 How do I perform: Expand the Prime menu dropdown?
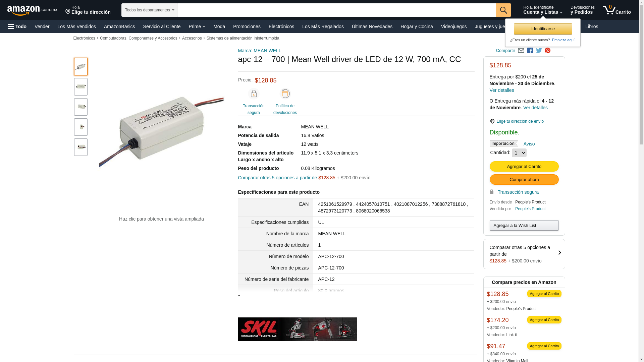point(197,26)
